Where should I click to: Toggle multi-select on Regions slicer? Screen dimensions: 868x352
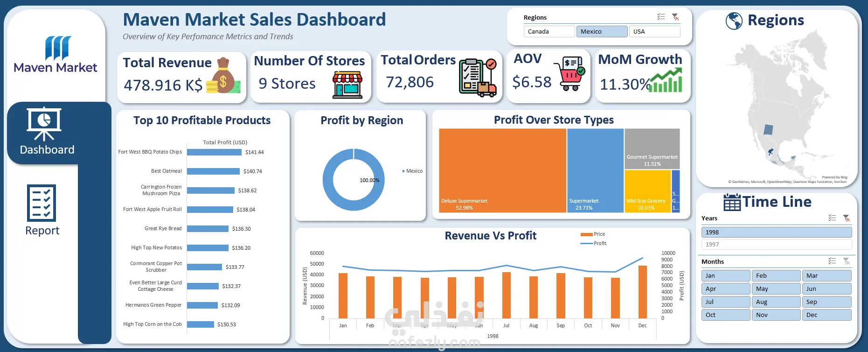[661, 17]
